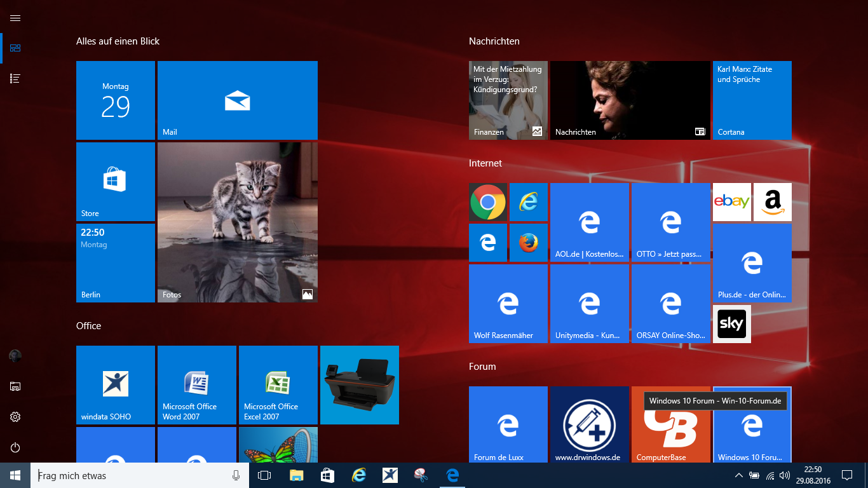Switch to all apps list view
Image resolution: width=868 pixels, height=488 pixels.
[15, 79]
